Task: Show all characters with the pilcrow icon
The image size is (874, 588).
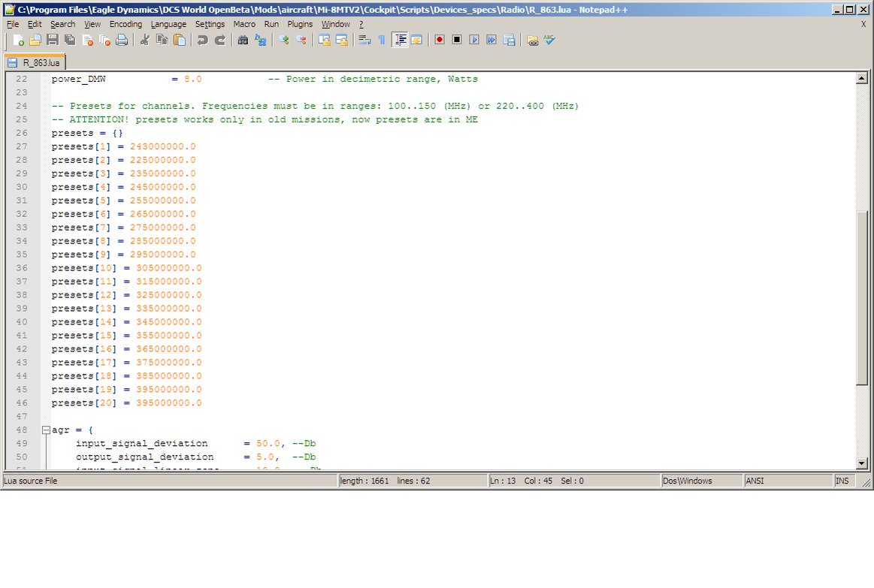Action: pyautogui.click(x=382, y=40)
